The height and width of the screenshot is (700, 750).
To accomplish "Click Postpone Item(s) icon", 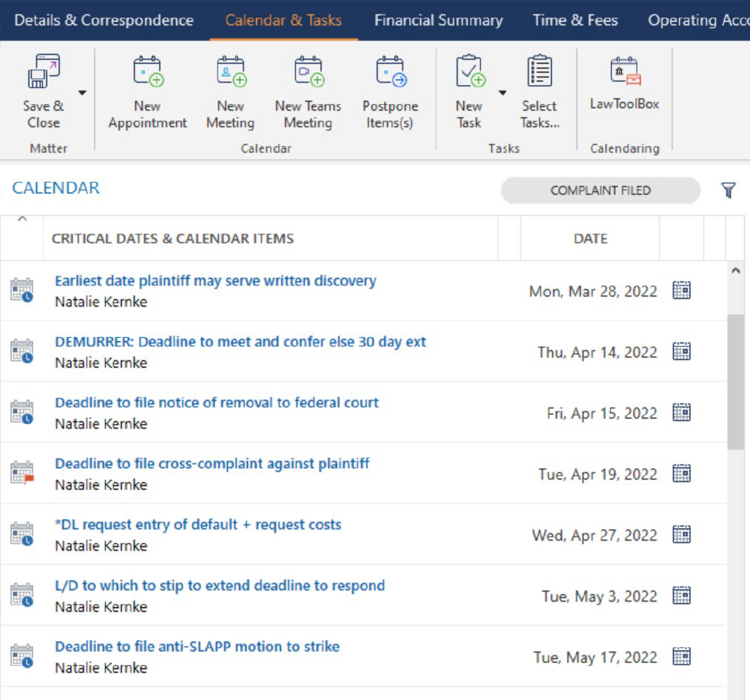I will [x=390, y=73].
